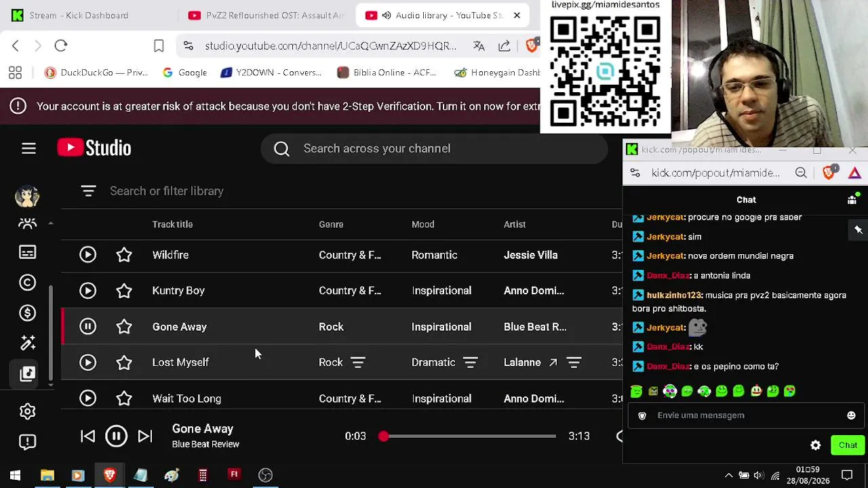Open pinned message button in Kick chat

(x=859, y=230)
